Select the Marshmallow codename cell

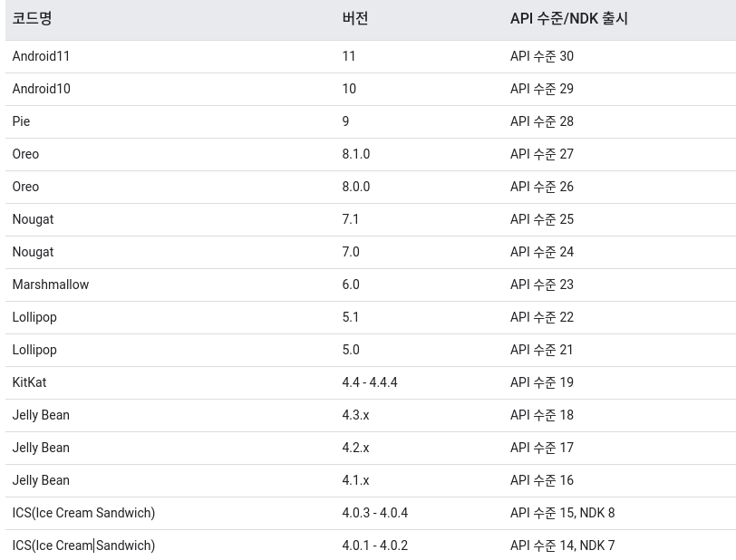(51, 285)
